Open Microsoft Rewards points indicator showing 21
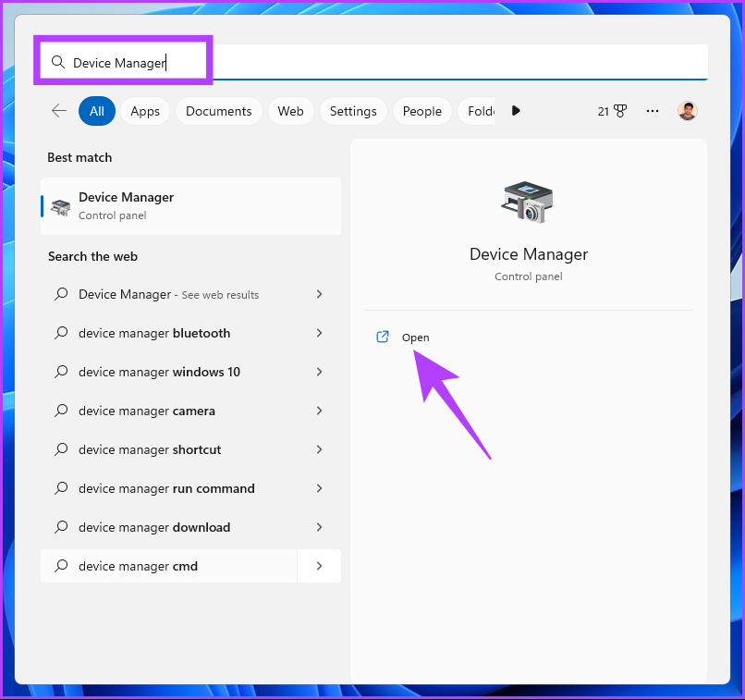 click(612, 110)
